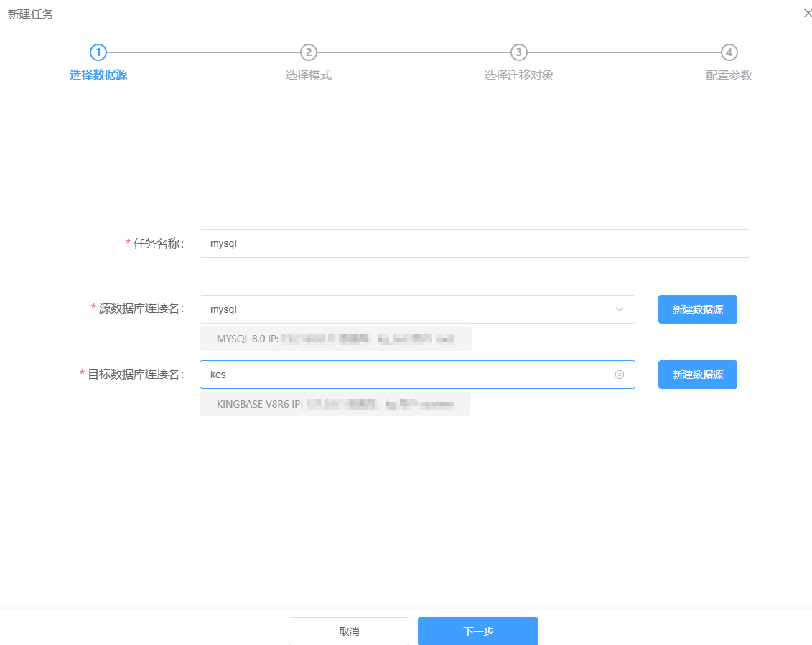Screen dimensions: 812x645
Task: Click the step 3 circle icon
Action: point(518,52)
